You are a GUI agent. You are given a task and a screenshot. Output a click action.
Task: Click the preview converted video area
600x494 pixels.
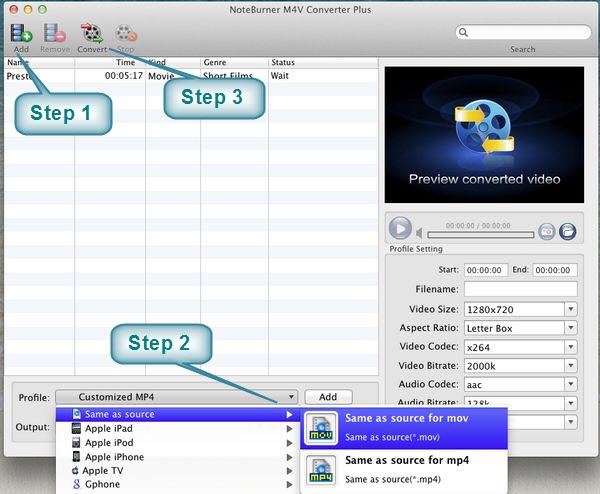[484, 135]
